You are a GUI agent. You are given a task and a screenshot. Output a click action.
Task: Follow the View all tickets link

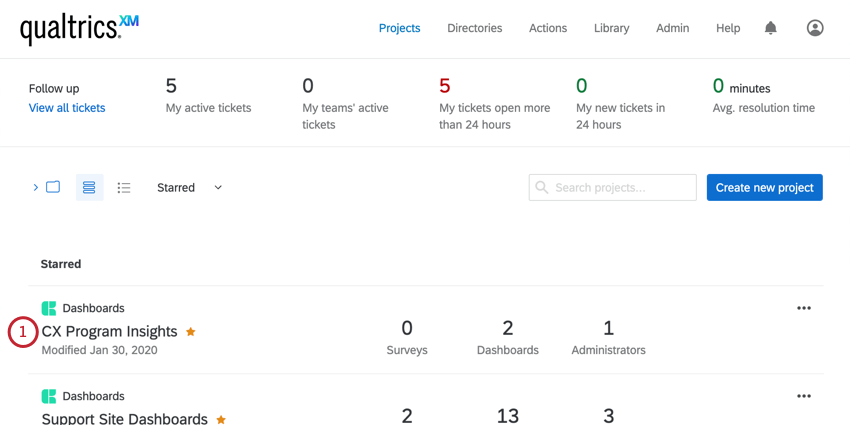click(x=67, y=108)
